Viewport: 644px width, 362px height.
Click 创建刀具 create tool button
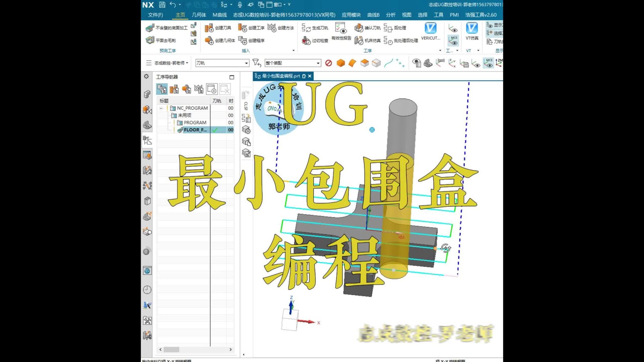tap(218, 28)
